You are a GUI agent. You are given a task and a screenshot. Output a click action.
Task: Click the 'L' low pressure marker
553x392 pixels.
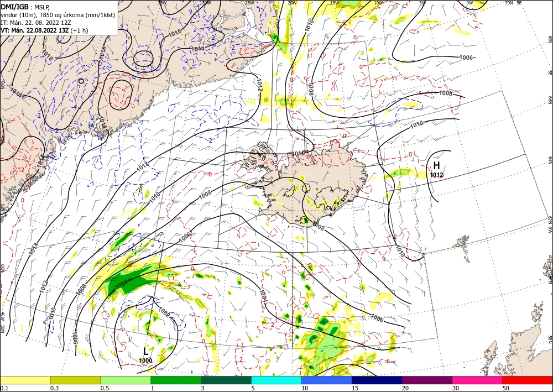click(145, 351)
